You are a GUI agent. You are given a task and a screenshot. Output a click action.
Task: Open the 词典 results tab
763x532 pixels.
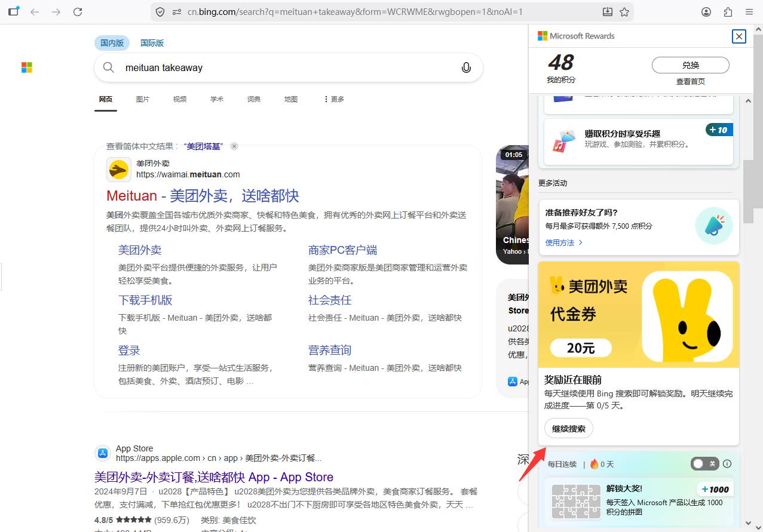pos(254,99)
